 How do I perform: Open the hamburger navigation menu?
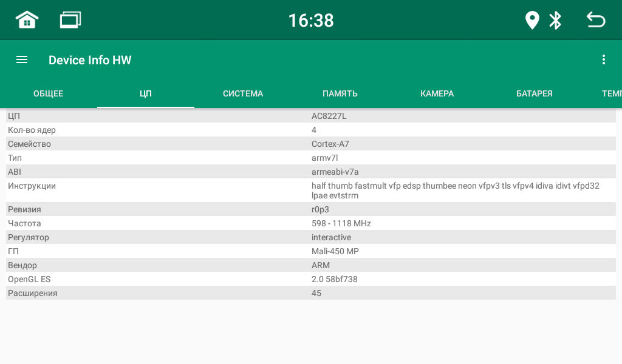[22, 59]
